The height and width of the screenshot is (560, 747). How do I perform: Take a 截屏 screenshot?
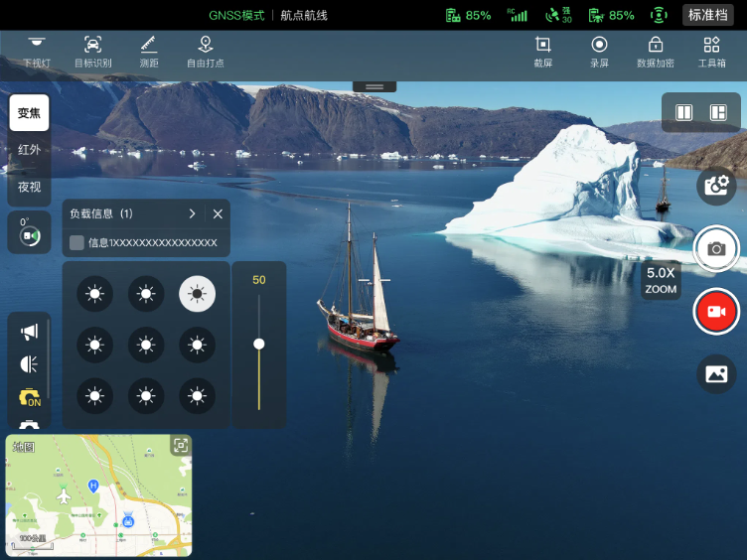point(542,51)
